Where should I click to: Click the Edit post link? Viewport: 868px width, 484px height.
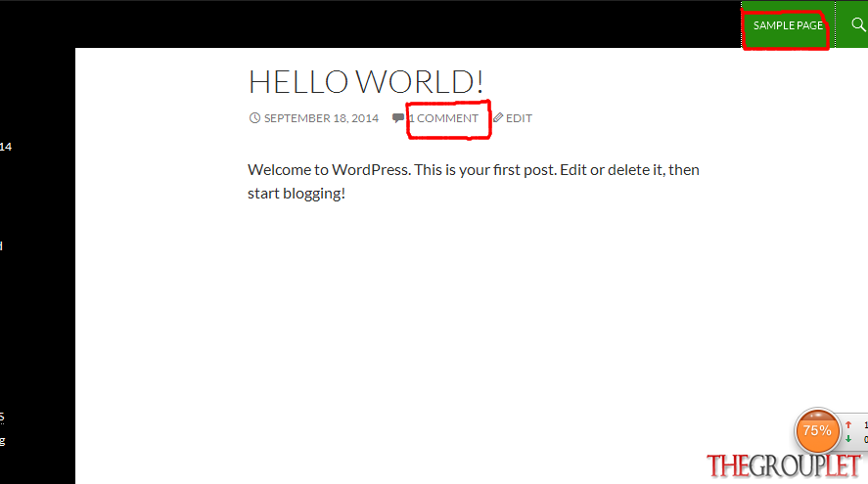point(519,118)
